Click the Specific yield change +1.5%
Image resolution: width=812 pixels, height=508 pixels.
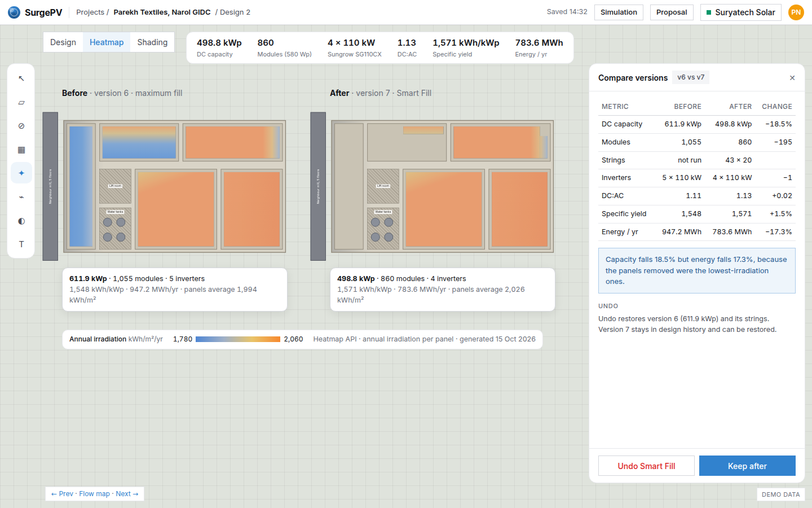(x=781, y=214)
